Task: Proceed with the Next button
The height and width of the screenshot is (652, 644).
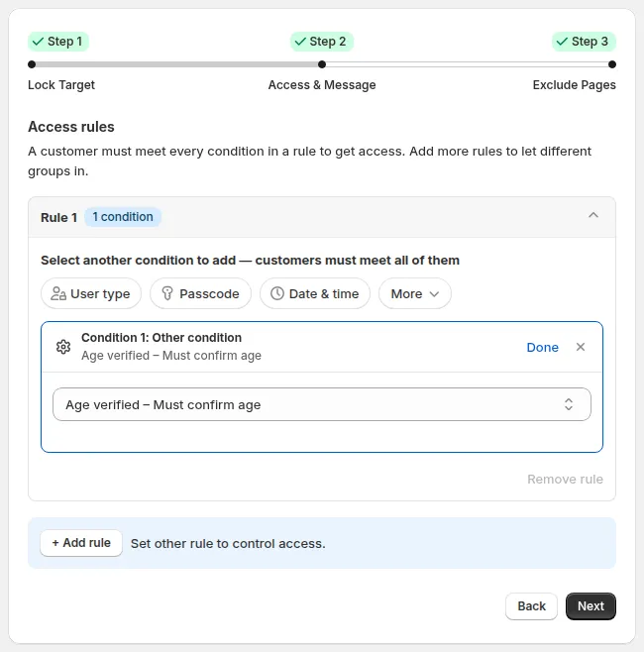Action: 590,605
